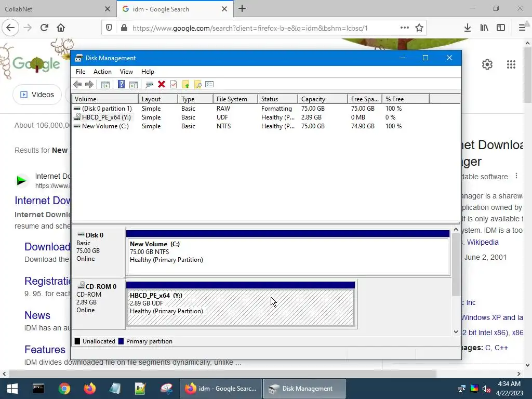Open Help via blue question mark icon
Image resolution: width=532 pixels, height=399 pixels.
121,84
